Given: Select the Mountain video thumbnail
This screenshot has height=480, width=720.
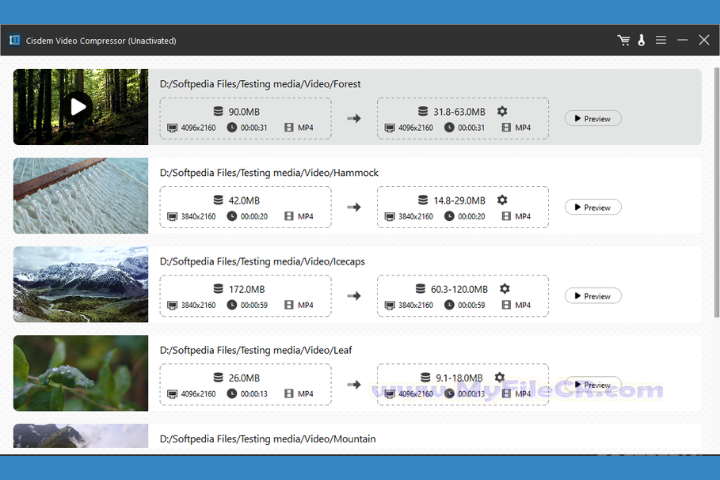Looking at the screenshot, I should pos(81,436).
